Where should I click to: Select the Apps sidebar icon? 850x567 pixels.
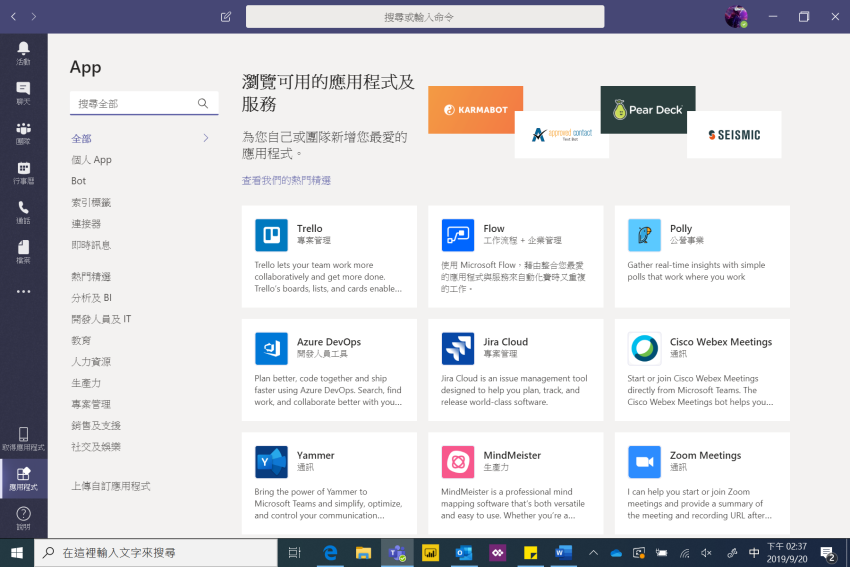23,479
